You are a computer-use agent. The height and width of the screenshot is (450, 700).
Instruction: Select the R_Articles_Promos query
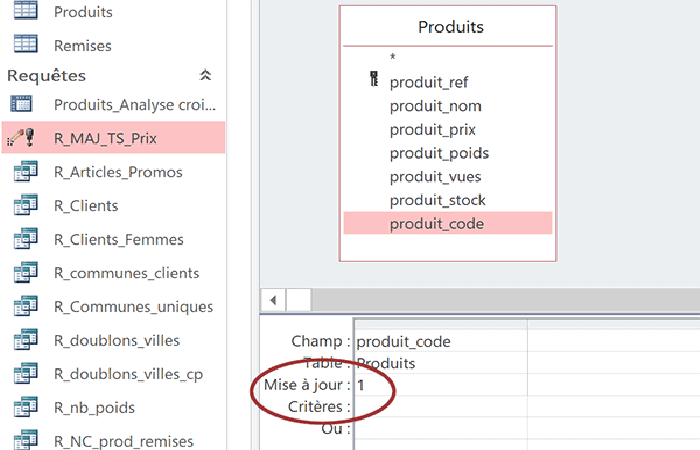113,172
